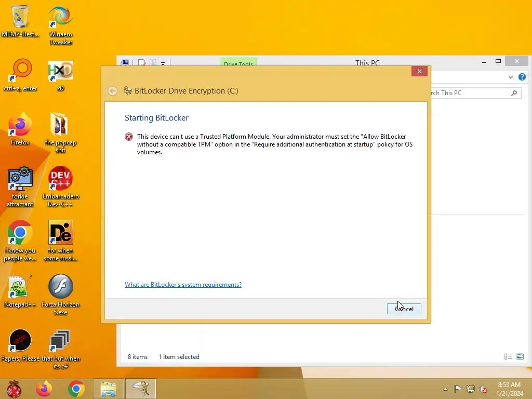Switch to File Explorer on the taskbar
The image size is (532, 399).
pyautogui.click(x=108, y=389)
